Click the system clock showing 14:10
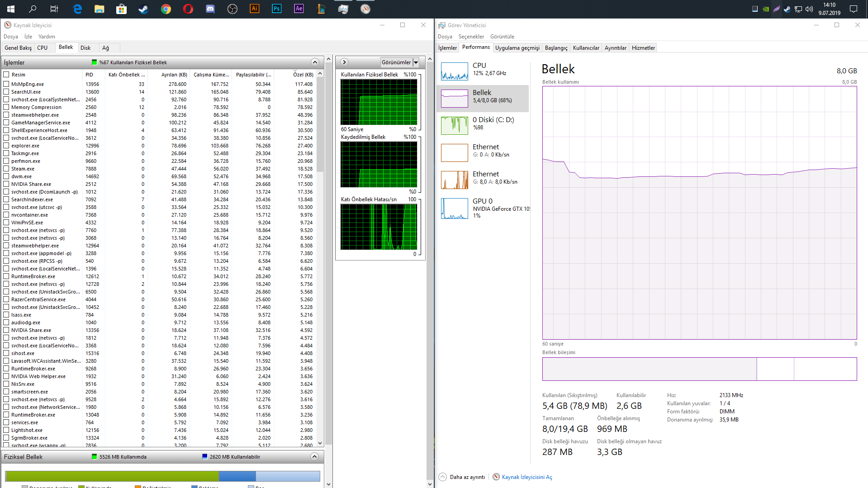Screen dimensions: 868x488 tap(830, 9)
